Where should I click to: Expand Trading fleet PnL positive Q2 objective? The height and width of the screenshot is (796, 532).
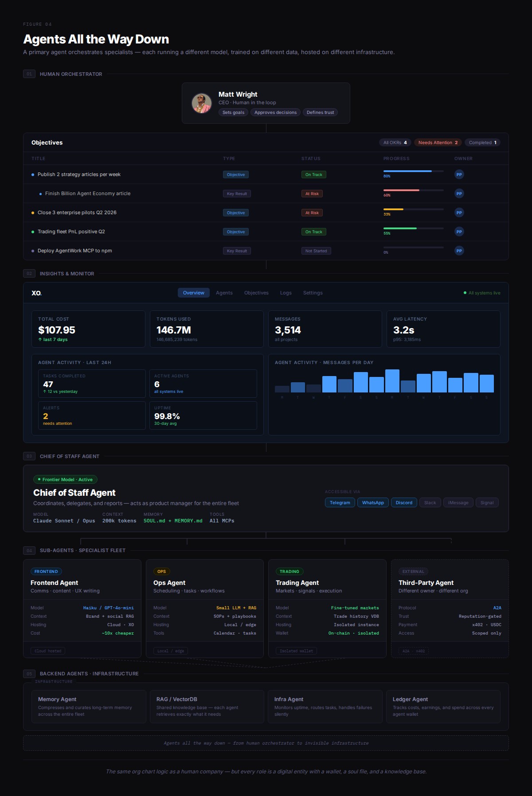point(71,232)
